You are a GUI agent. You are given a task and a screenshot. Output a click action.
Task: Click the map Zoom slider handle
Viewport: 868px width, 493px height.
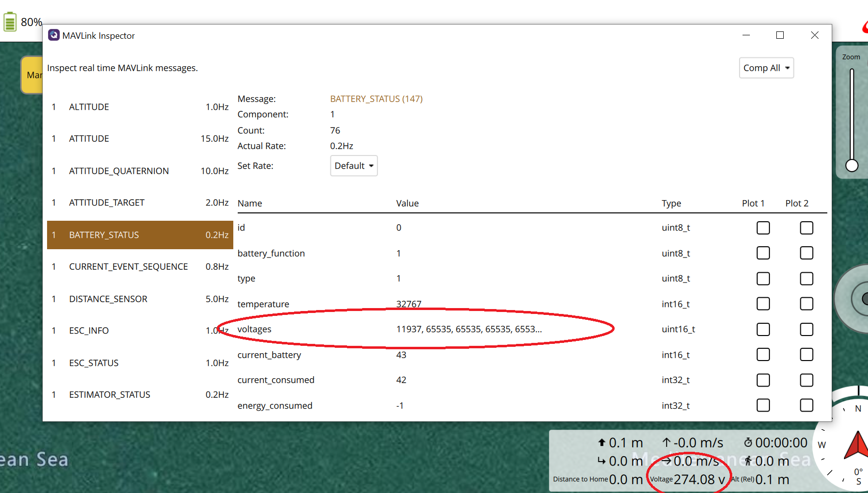(x=852, y=166)
